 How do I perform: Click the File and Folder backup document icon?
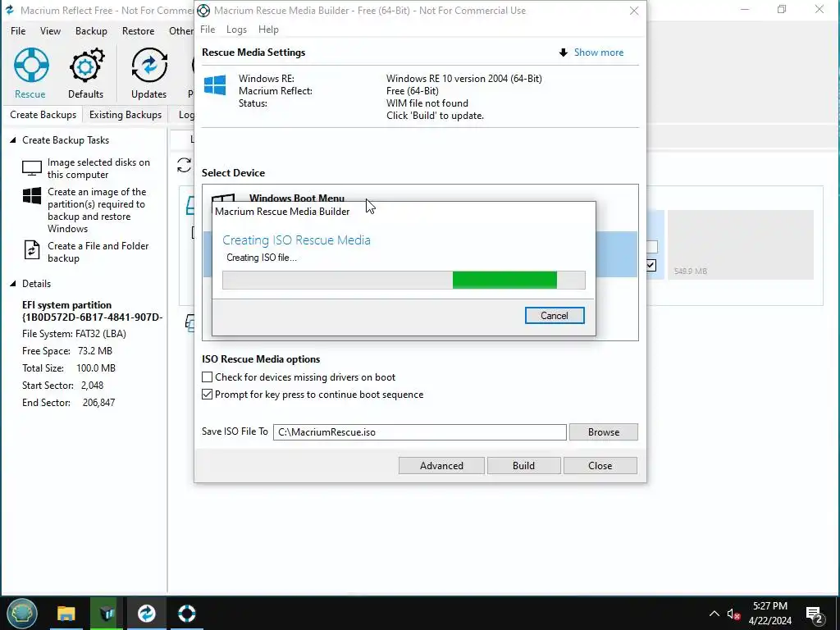coord(32,250)
